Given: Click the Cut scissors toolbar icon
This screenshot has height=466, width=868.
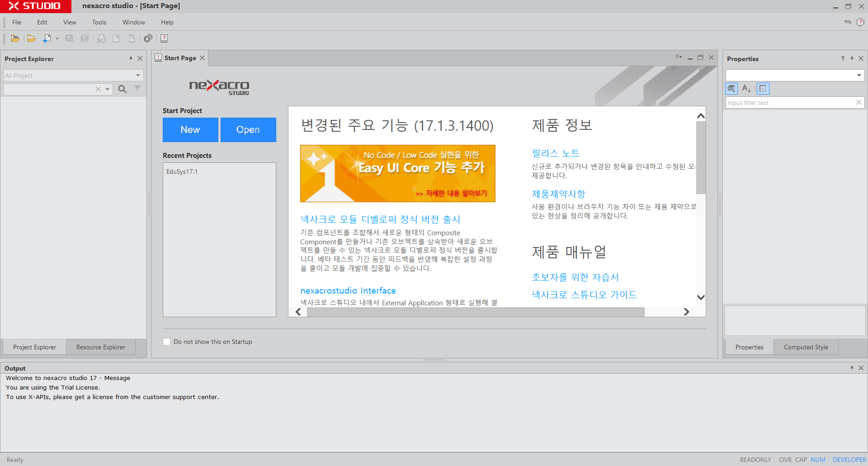Looking at the screenshot, I should pyautogui.click(x=101, y=38).
